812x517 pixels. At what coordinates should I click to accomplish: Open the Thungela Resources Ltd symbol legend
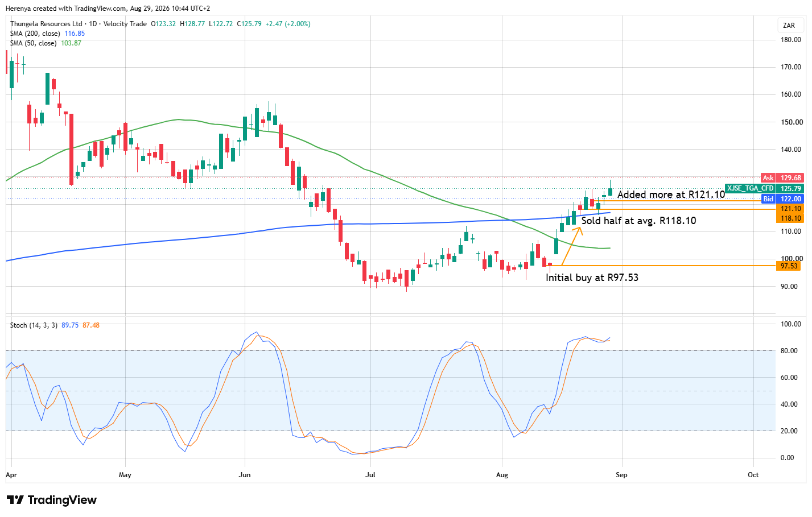click(x=46, y=24)
